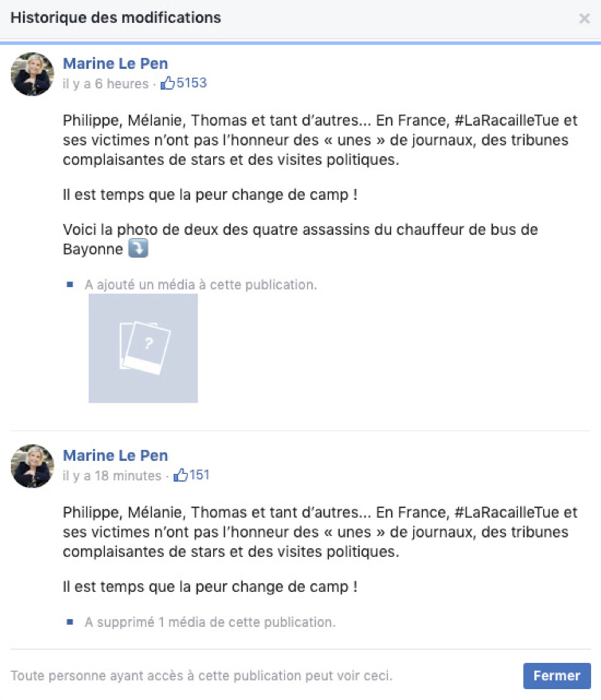601x700 pixels.
Task: Open the 151 likes count
Action: coord(199,475)
